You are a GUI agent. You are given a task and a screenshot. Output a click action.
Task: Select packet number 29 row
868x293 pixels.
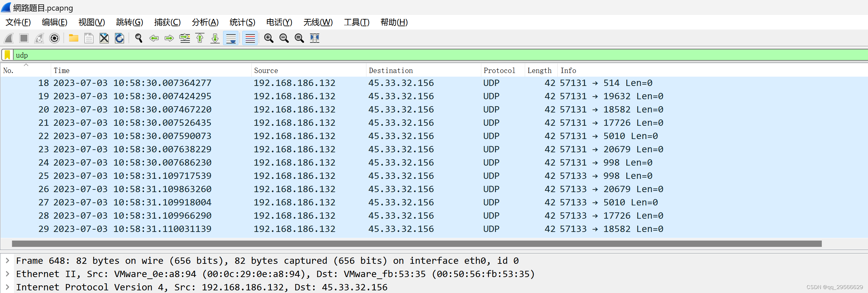[x=434, y=229]
